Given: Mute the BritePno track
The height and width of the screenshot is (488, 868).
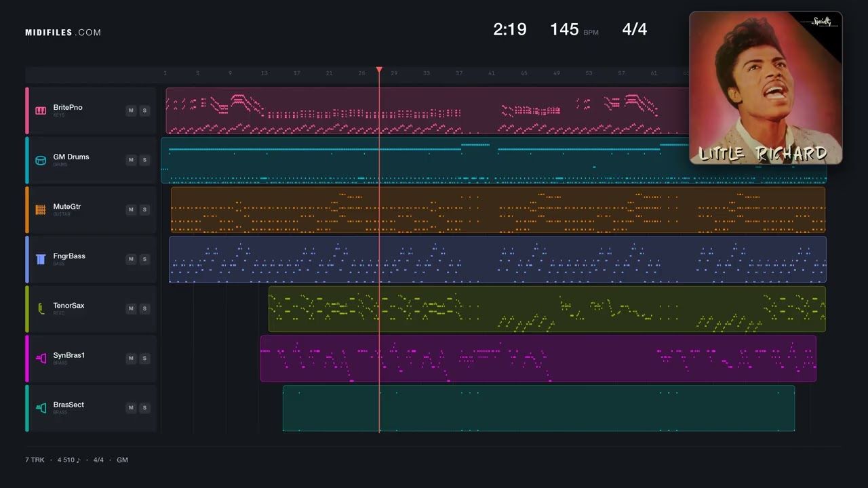Looking at the screenshot, I should pos(131,110).
